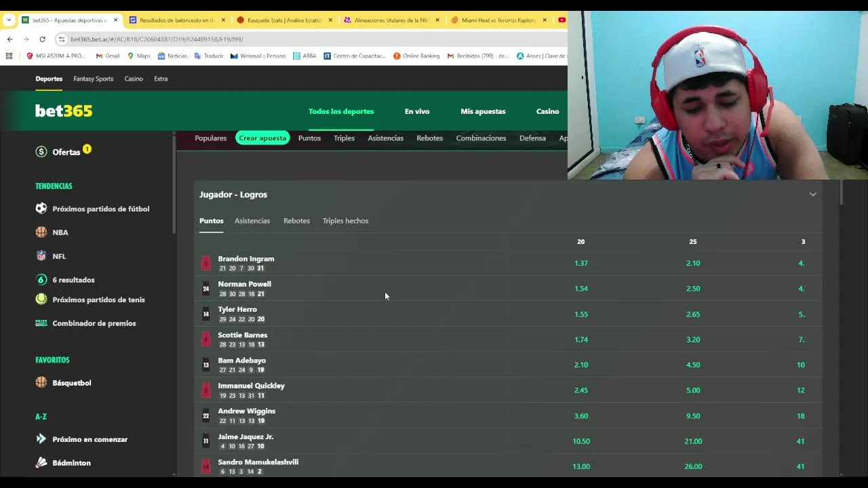Pick Sandro Mamukelashvili 20 points odds 13.00
The image size is (868, 488).
(x=581, y=466)
